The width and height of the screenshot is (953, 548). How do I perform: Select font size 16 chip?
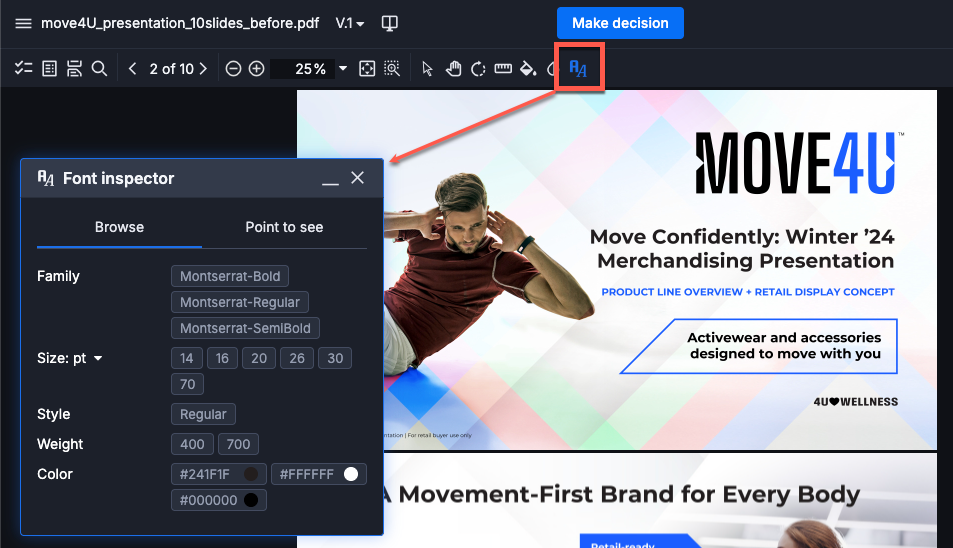pos(222,358)
